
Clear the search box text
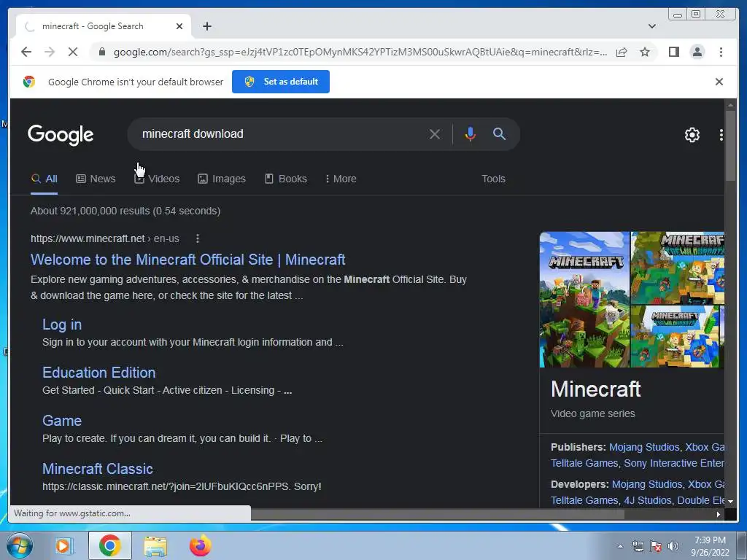(x=435, y=134)
